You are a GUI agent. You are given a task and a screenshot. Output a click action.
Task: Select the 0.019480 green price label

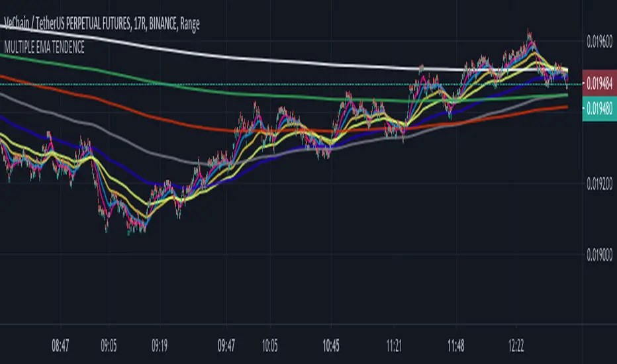click(x=599, y=109)
